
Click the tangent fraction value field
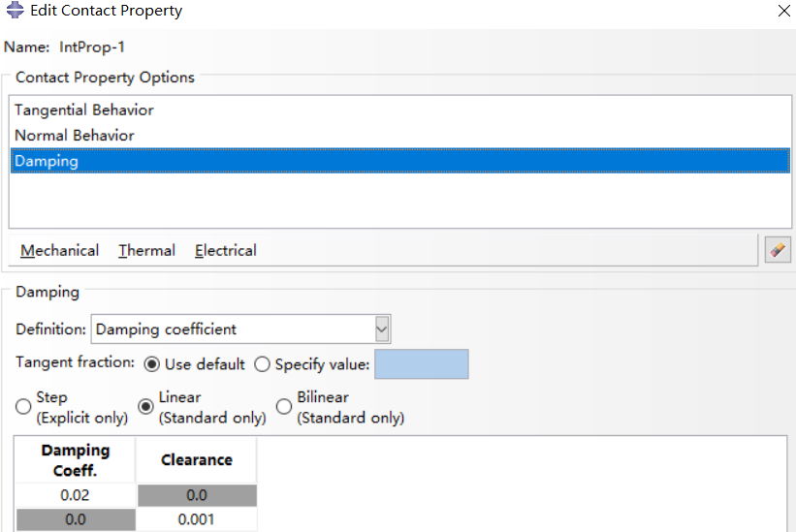[x=422, y=364]
